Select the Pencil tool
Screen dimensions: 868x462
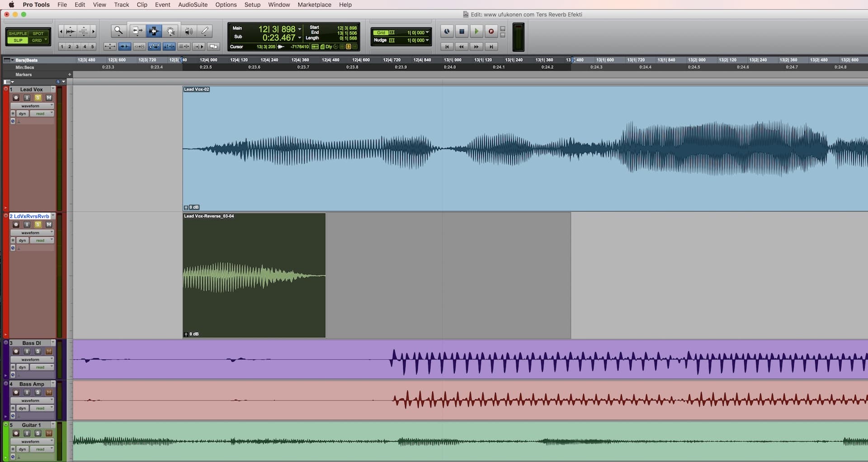(x=205, y=31)
